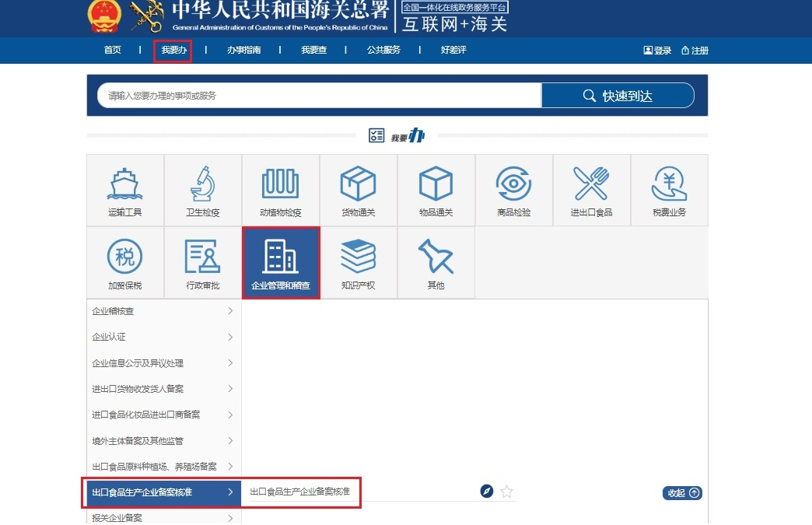Click the national emblem logo
812x525 pixels.
click(104, 16)
